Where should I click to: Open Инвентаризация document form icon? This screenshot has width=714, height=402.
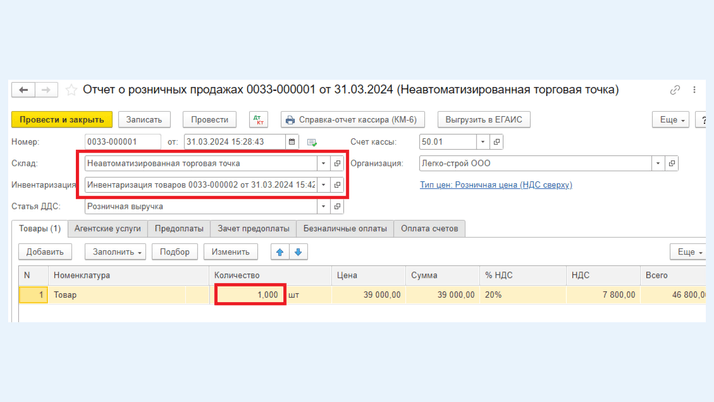tap(337, 185)
